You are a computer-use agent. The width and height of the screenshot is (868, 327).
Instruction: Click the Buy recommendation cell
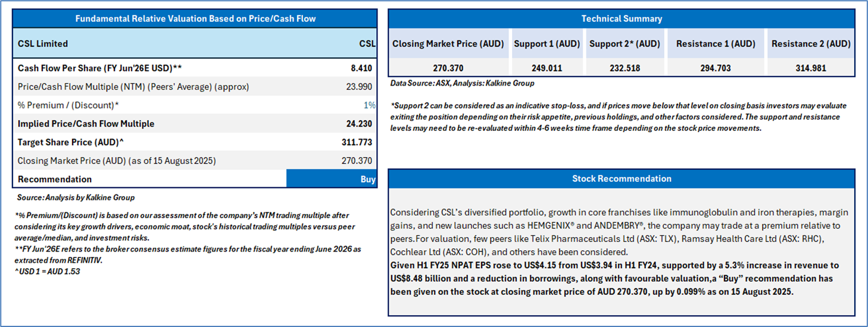pos(332,179)
